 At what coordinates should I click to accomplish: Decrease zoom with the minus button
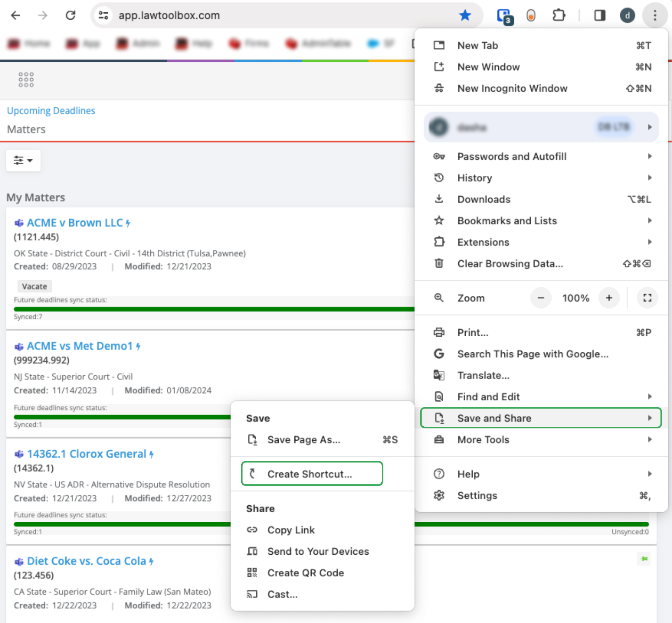click(x=541, y=298)
